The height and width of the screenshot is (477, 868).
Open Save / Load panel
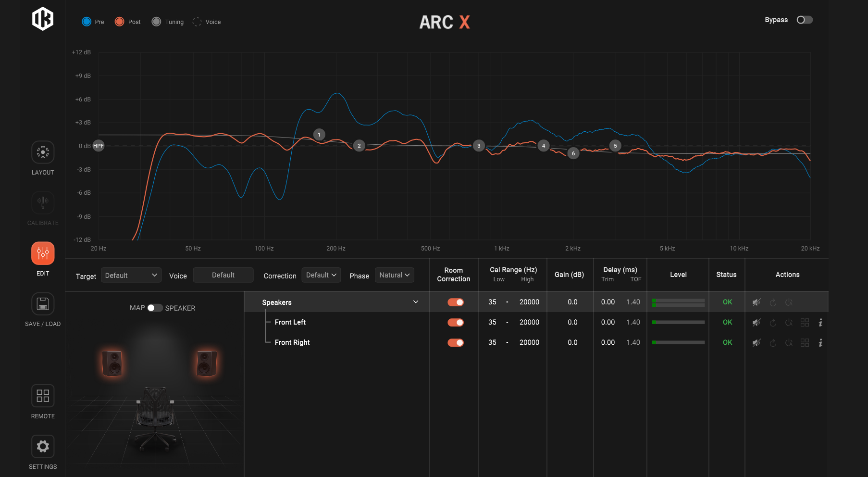tap(43, 304)
